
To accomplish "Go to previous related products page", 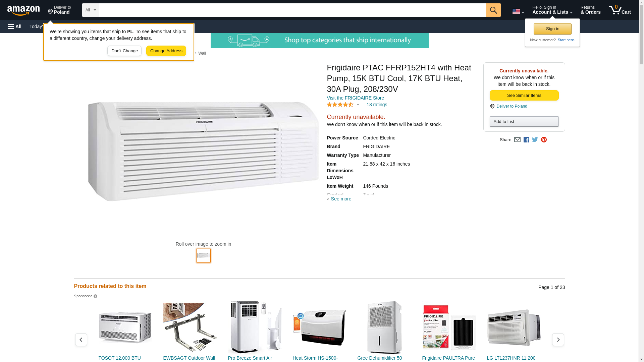I will coord(81,340).
